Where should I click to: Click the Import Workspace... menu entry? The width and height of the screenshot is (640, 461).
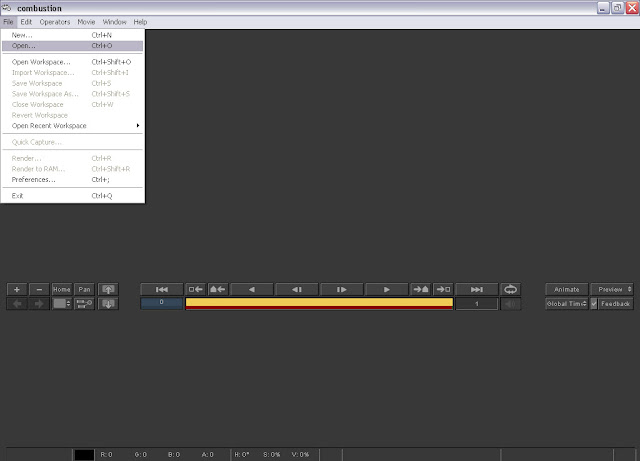coord(73,73)
